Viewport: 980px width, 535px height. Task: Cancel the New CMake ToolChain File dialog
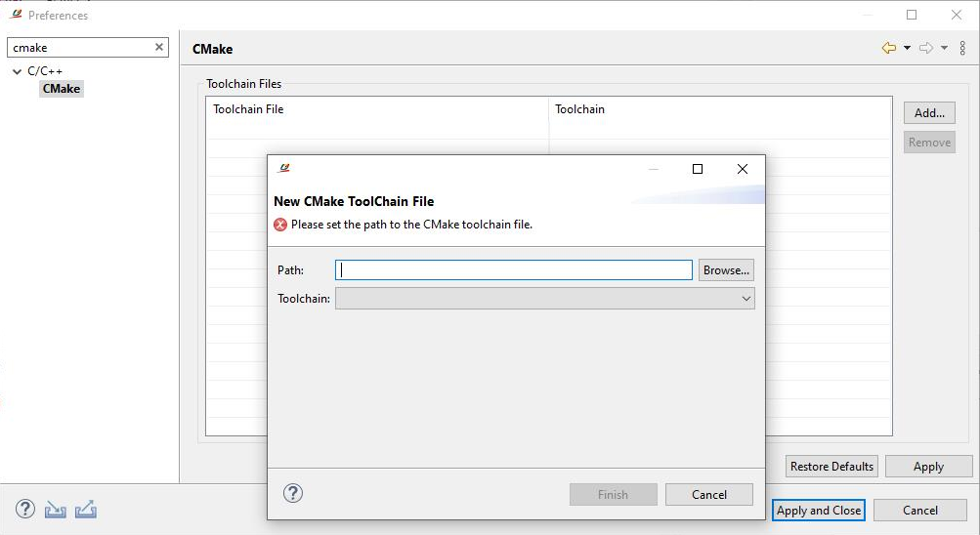coord(709,494)
